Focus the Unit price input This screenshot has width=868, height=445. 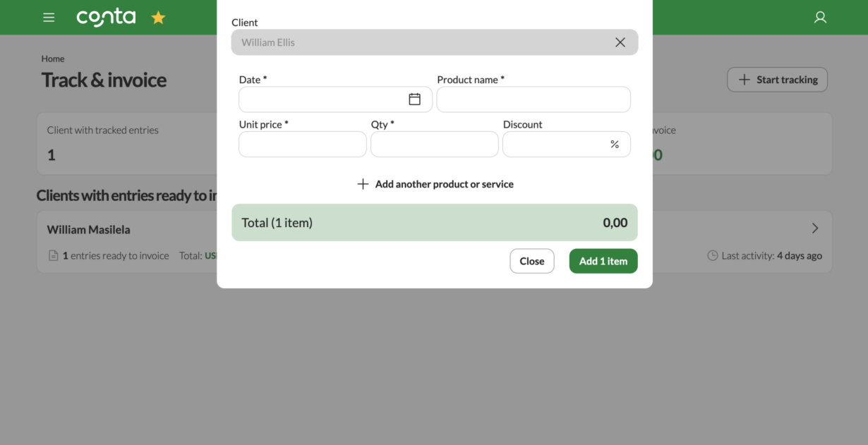click(x=302, y=144)
